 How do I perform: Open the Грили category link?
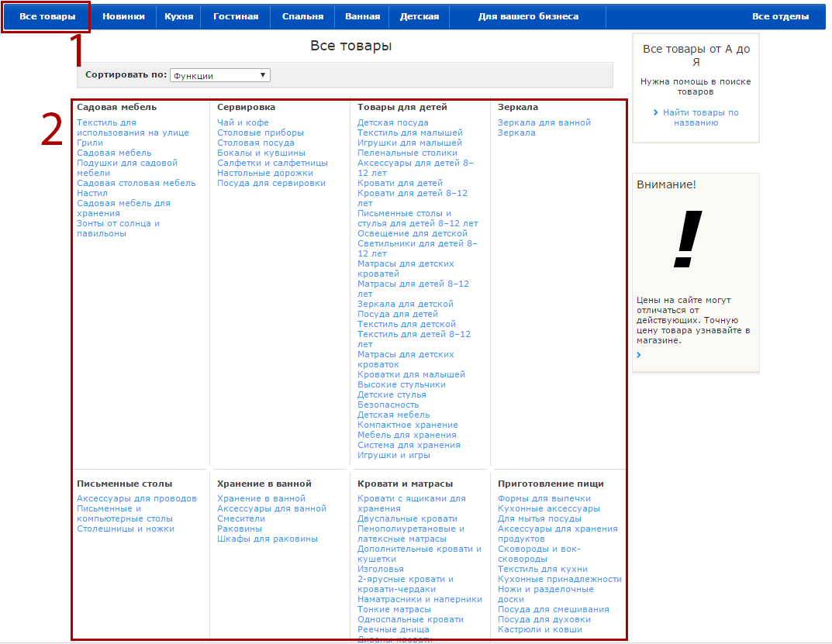(x=90, y=143)
